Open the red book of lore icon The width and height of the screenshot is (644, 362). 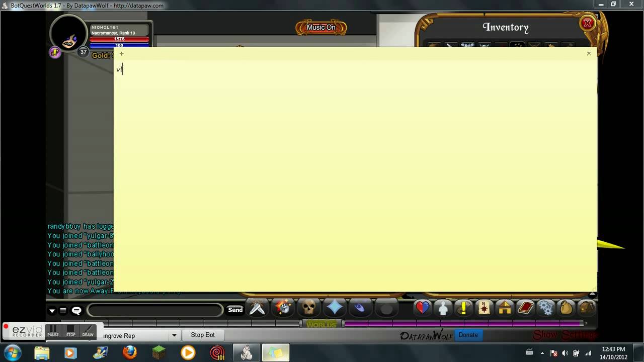(x=525, y=307)
